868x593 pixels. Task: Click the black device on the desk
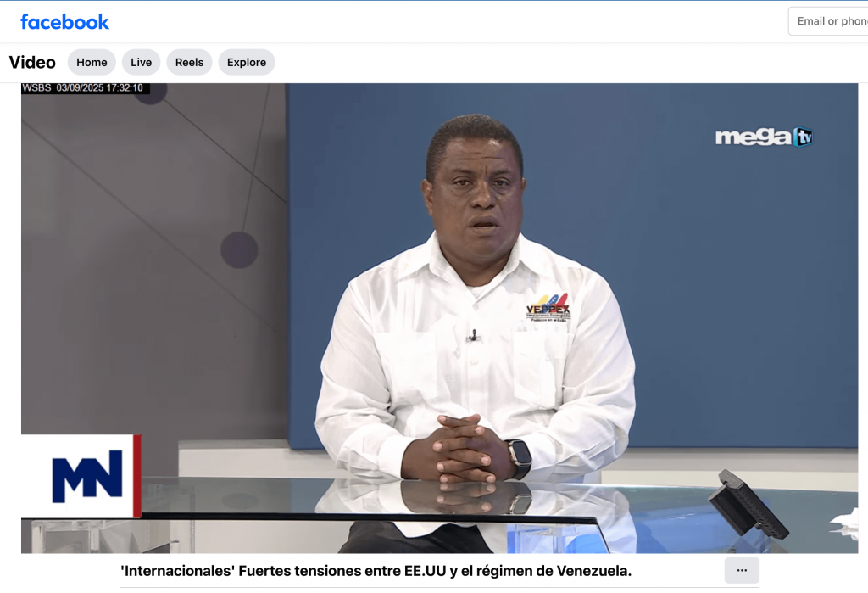(x=748, y=506)
